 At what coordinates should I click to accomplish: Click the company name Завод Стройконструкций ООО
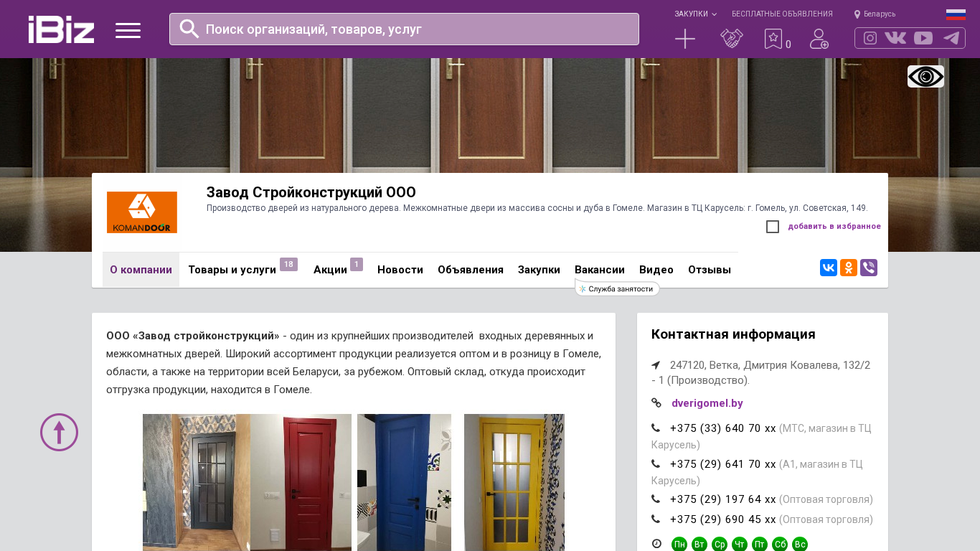[311, 192]
